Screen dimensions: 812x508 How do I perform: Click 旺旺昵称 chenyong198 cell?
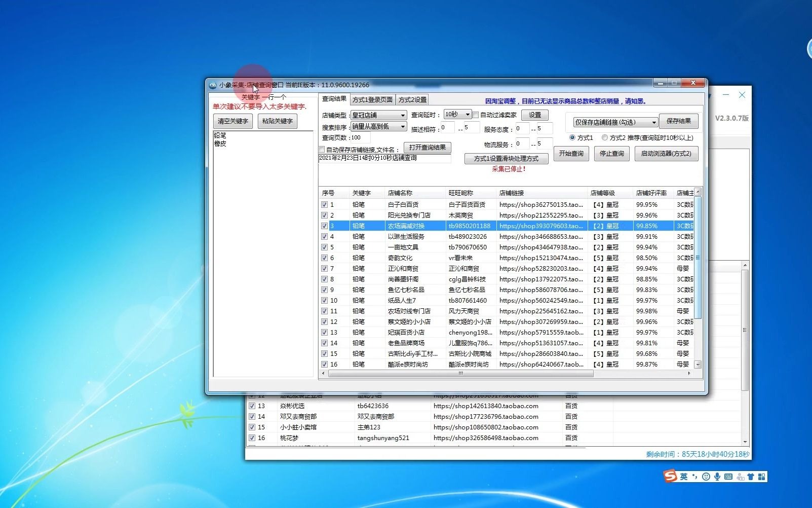[470, 333]
